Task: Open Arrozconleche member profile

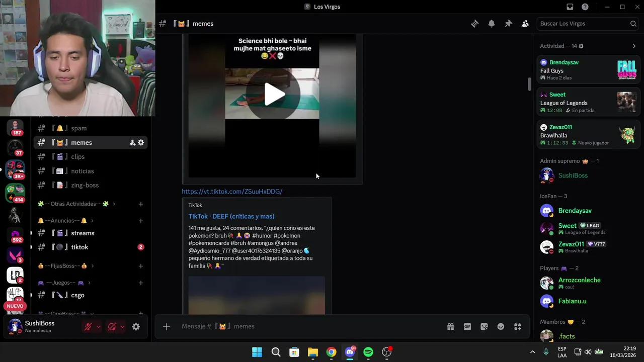Action: click(x=588, y=283)
